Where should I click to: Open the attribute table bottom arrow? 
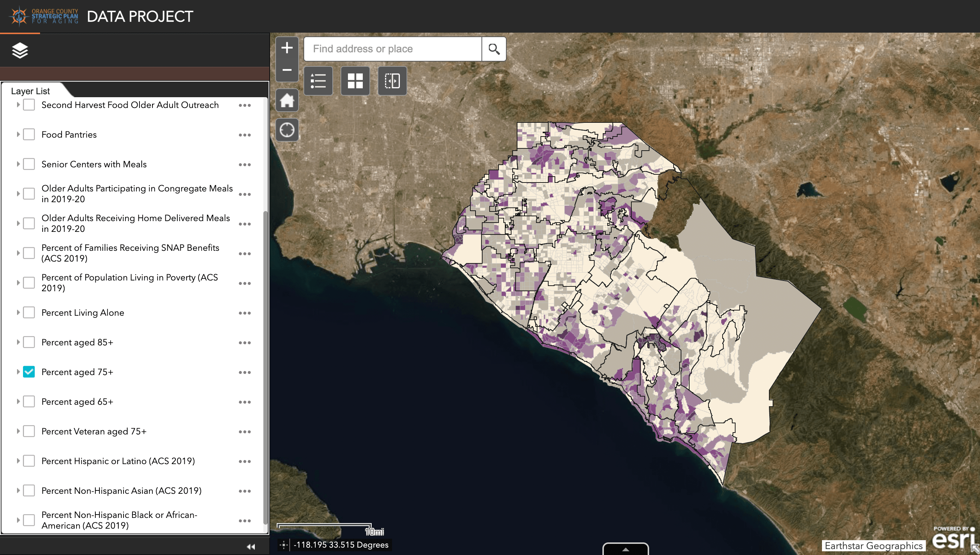tap(625, 549)
